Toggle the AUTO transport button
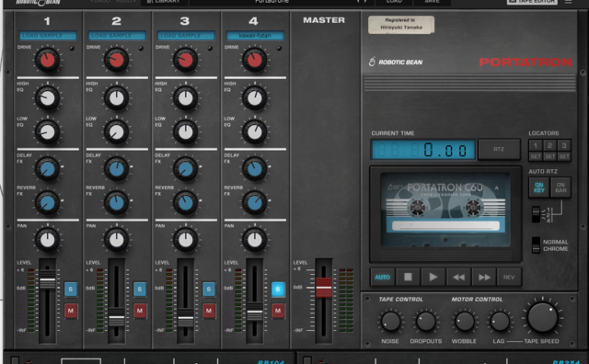Image resolution: width=589 pixels, height=364 pixels. click(x=383, y=278)
